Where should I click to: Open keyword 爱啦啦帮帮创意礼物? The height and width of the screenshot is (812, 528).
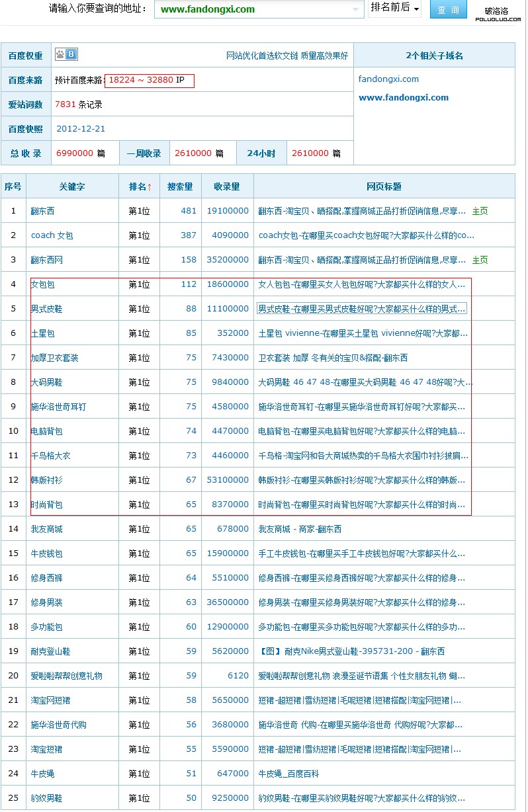tap(66, 676)
